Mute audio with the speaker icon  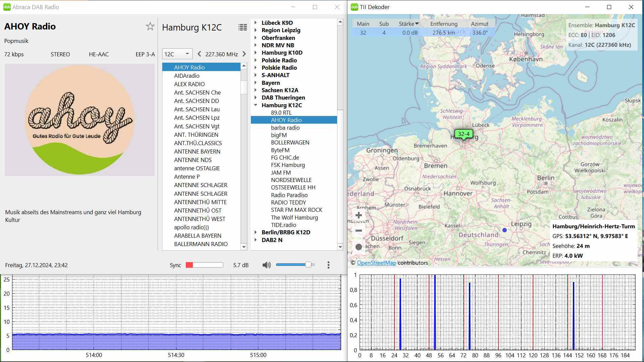click(266, 265)
